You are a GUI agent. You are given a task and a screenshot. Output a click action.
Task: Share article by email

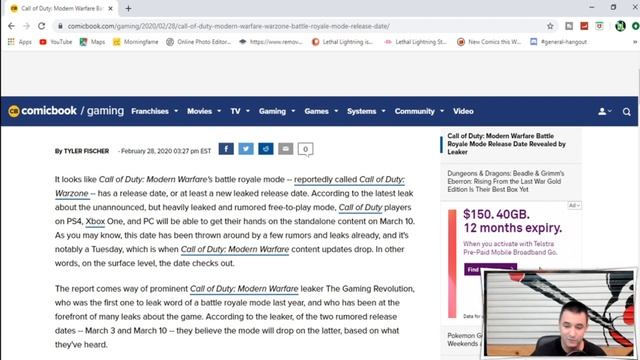pyautogui.click(x=286, y=149)
